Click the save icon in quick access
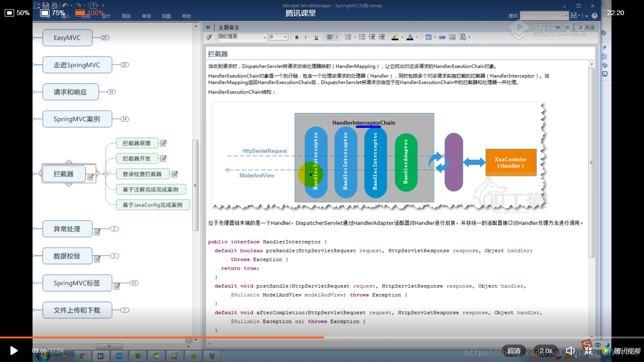Image resolution: width=644 pixels, height=362 pixels. tap(46, 6)
